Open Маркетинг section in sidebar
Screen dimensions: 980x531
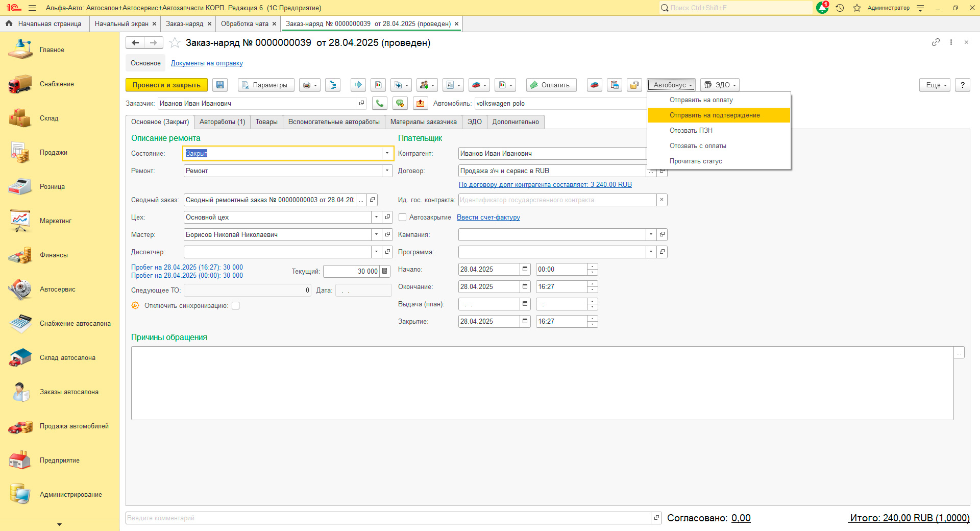(x=59, y=221)
